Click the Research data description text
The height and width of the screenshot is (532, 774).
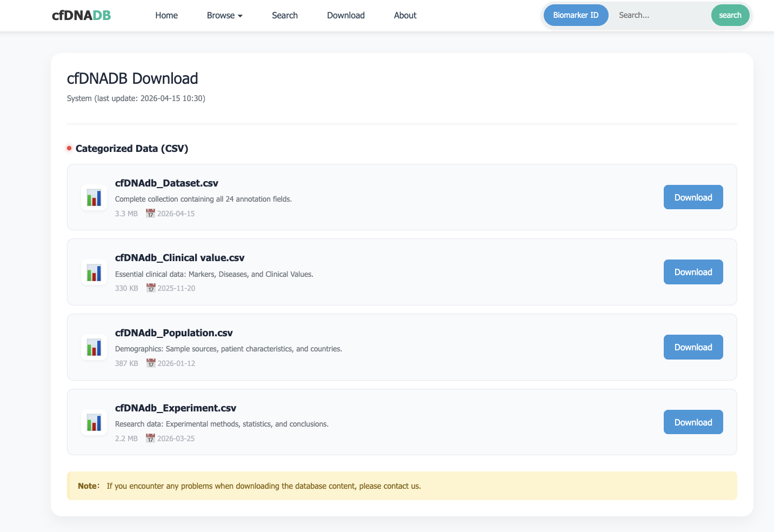coord(222,424)
